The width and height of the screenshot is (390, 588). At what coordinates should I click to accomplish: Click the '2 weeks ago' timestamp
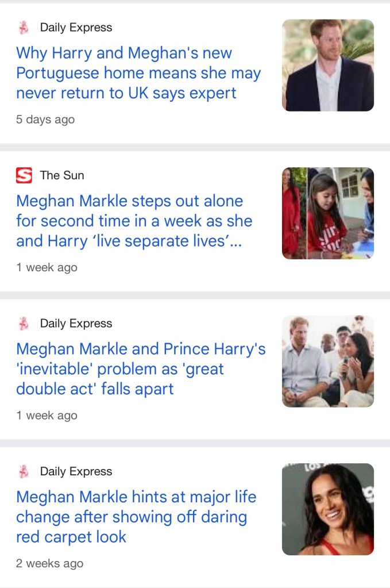[49, 563]
